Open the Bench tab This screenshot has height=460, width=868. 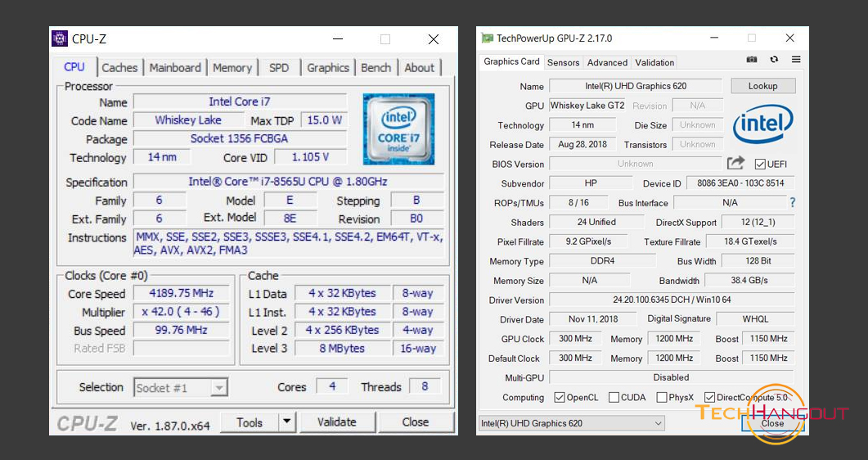pos(376,68)
